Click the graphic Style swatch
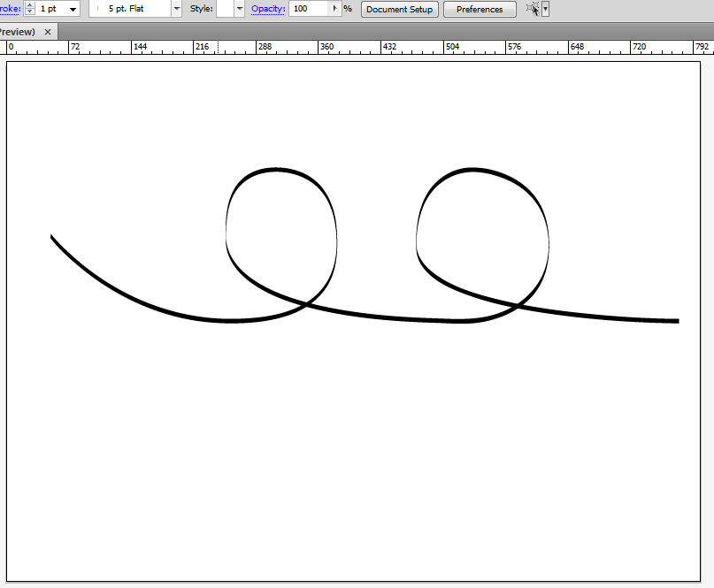 [x=226, y=9]
